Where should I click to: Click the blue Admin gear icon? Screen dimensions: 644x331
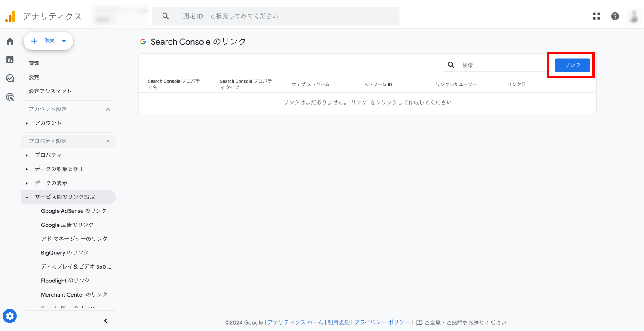(10, 316)
